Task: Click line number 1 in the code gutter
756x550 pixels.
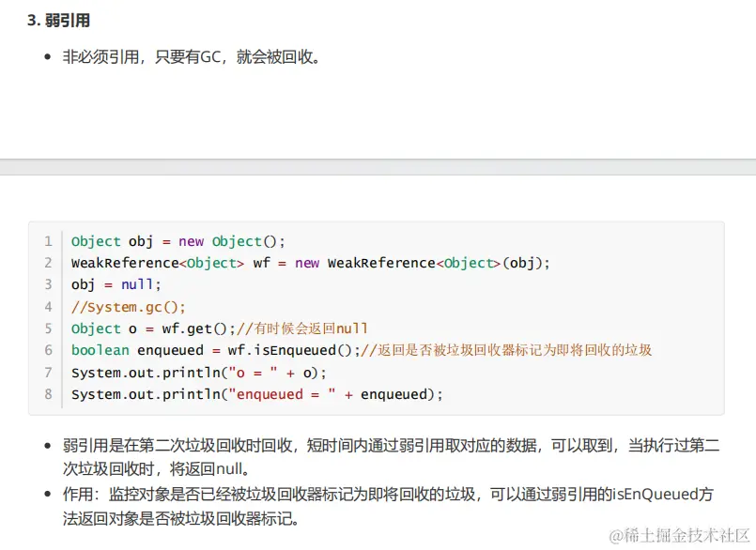Action: 48,241
